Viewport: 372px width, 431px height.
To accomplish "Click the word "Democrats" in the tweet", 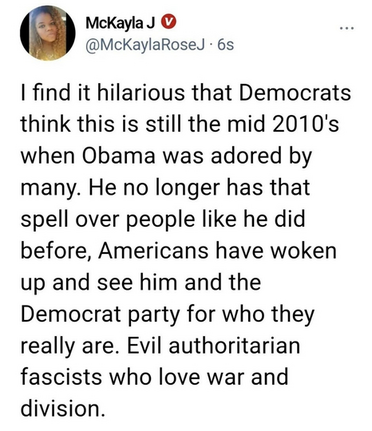I will coord(295,92).
